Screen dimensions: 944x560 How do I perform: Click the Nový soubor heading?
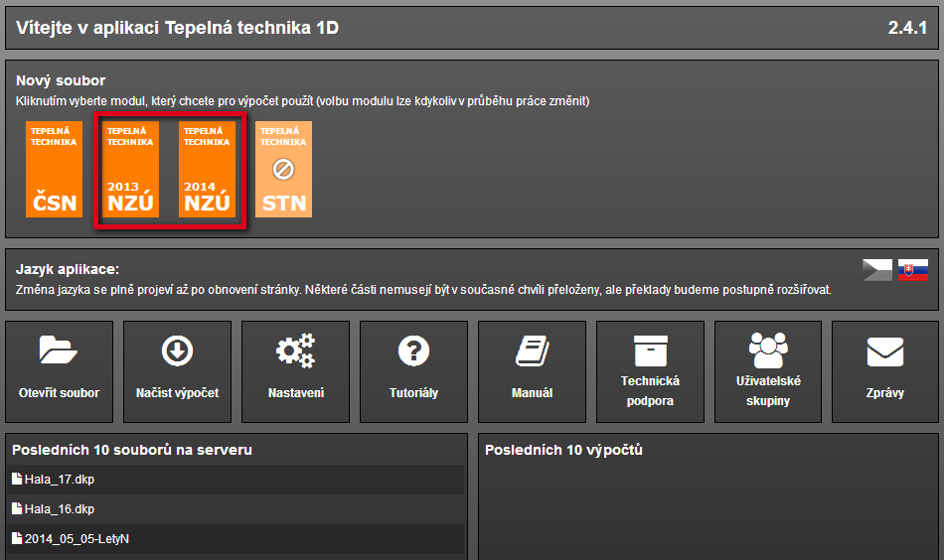(x=61, y=80)
